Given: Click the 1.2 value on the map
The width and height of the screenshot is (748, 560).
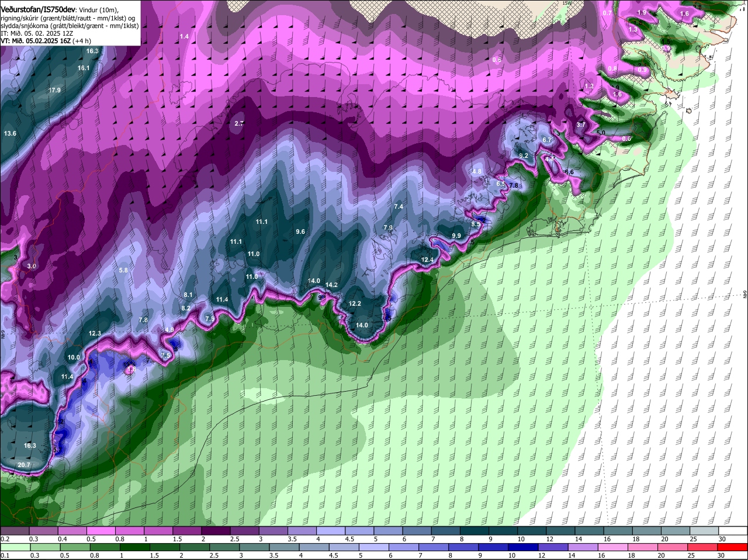Looking at the screenshot, I should click(x=589, y=86).
